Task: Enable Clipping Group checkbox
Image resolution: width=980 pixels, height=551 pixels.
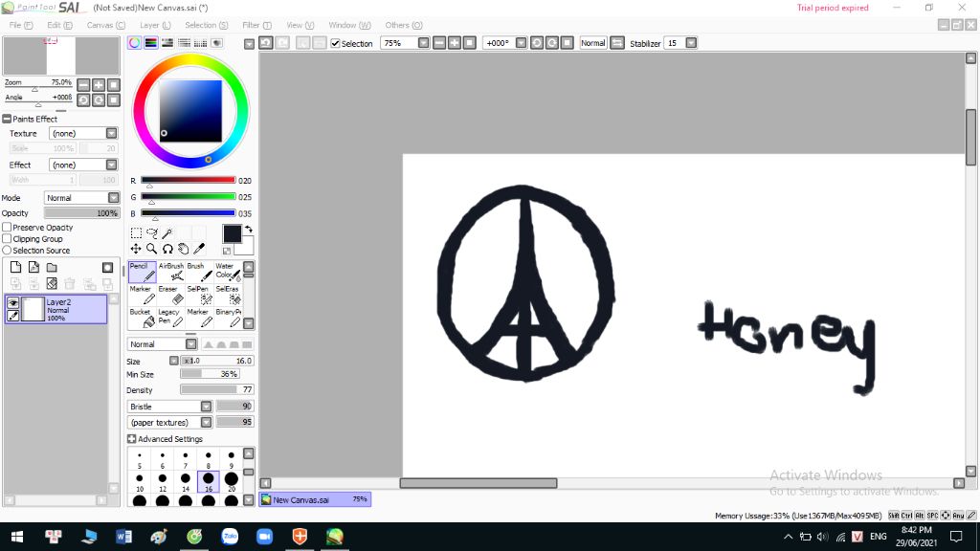Action: [x=7, y=238]
